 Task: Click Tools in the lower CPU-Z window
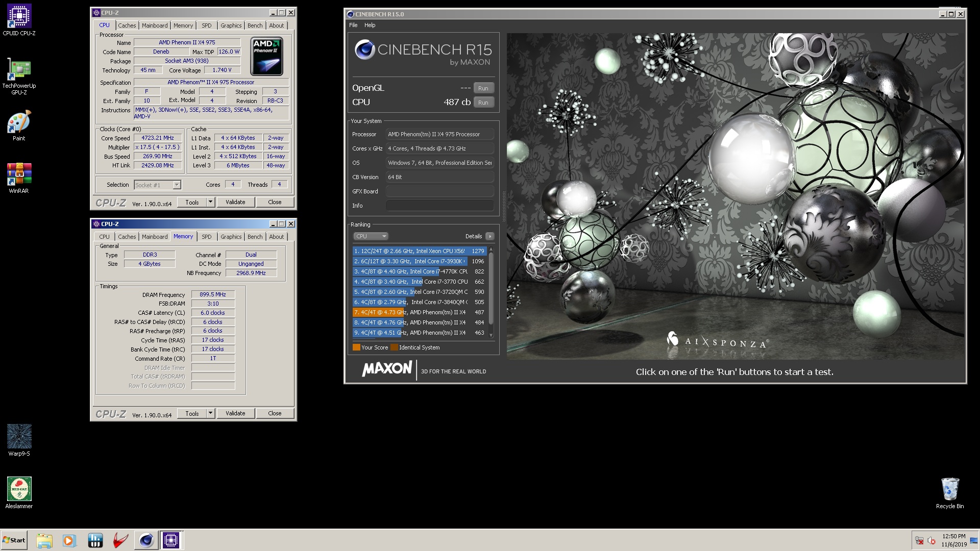pos(192,413)
